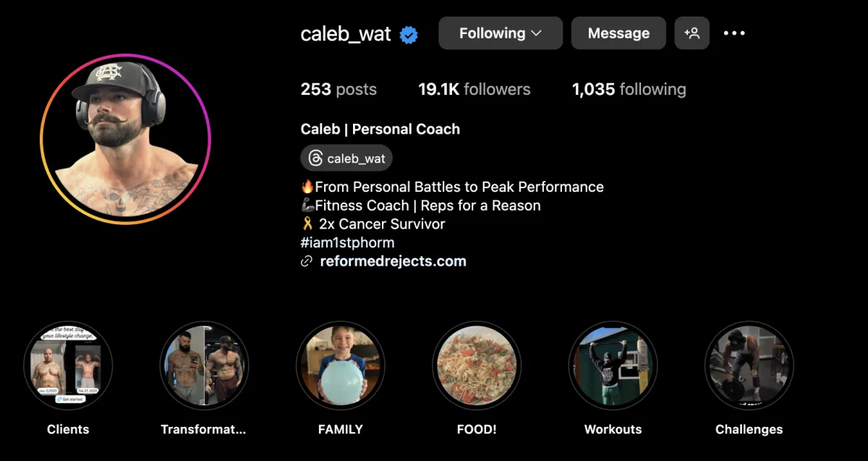
Task: Click the link chain icon beside reformedrejects.com
Action: 307,262
